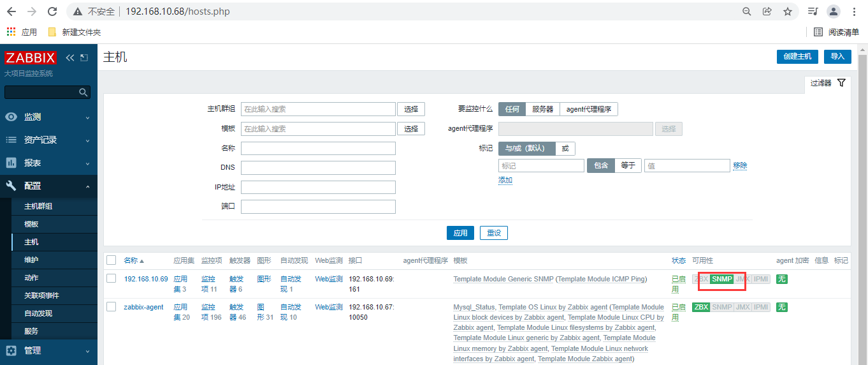The height and width of the screenshot is (365, 868).
Task: Click the 无 encryption badge for 192.168.10.69
Action: [782, 279]
